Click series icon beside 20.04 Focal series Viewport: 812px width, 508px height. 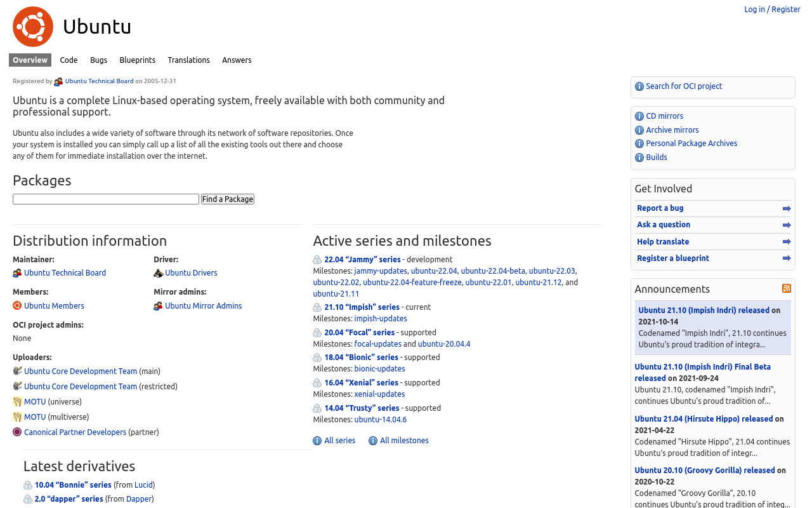coord(317,333)
